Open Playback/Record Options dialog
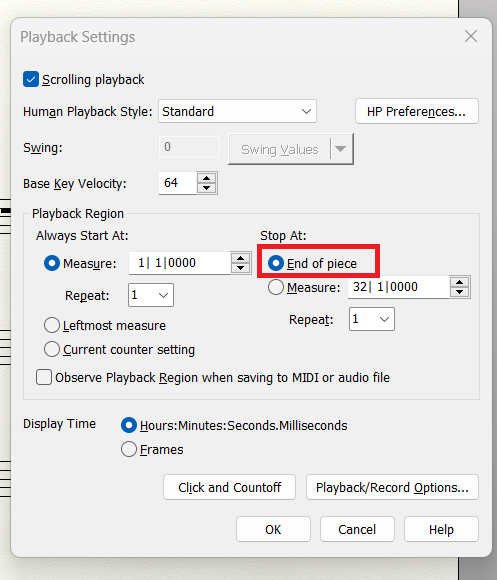Screen dimensions: 497x580 [392, 487]
